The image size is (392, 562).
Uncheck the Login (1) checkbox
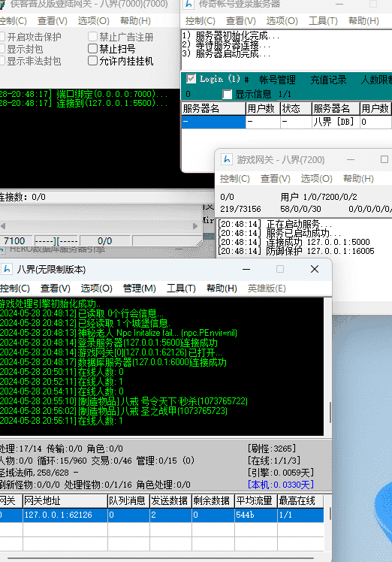[x=191, y=78]
